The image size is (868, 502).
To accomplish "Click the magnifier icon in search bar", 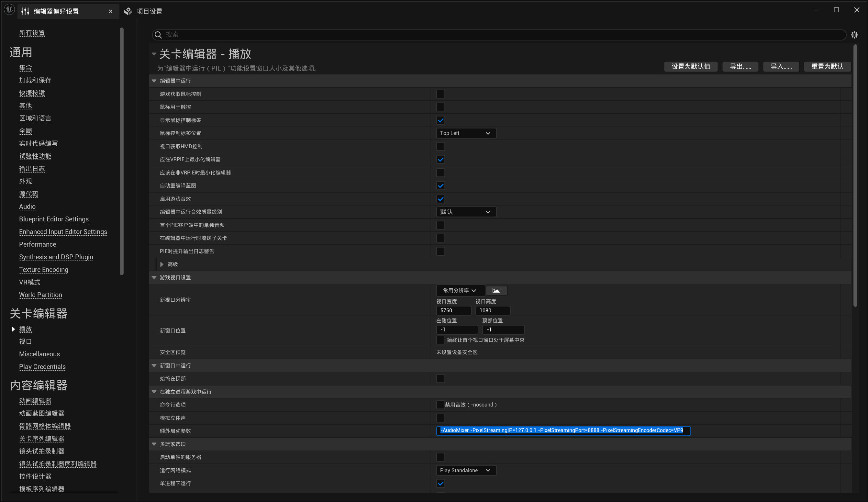I will pyautogui.click(x=158, y=35).
